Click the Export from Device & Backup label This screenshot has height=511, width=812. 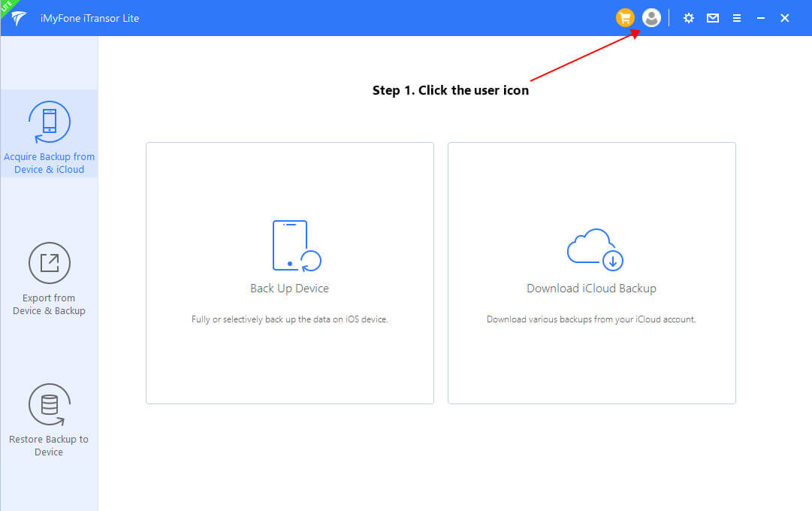(x=49, y=304)
